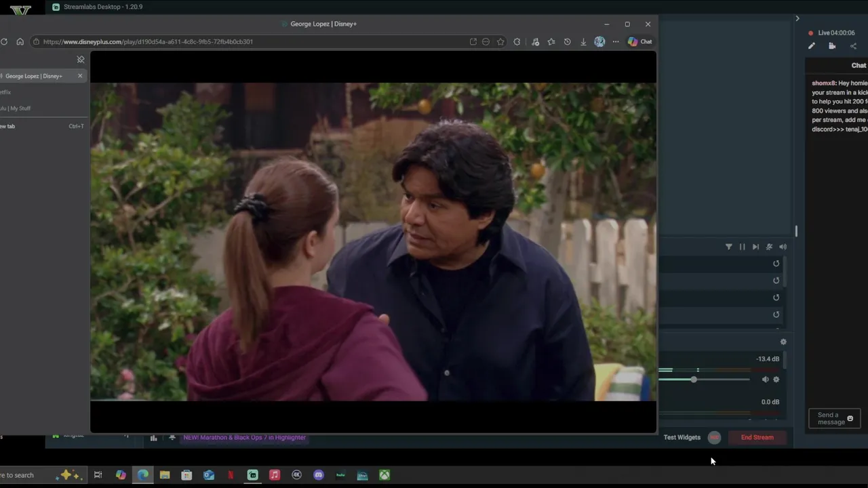Replay the third event in recent events
868x488 pixels.
click(x=776, y=298)
